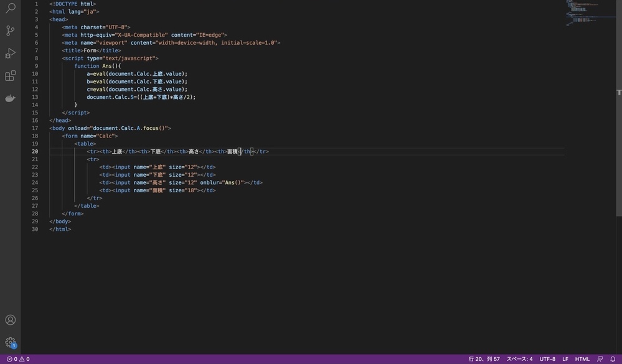Select the UTF-8 encoding picker

547,359
